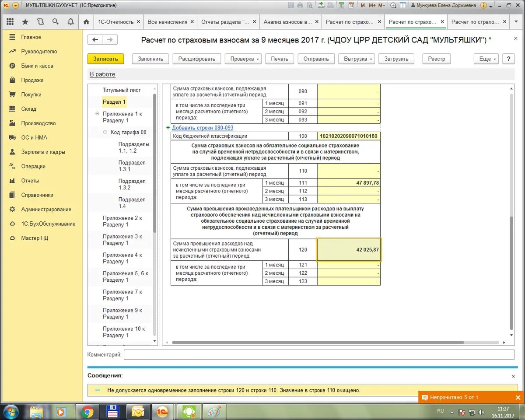
Task: Click the Расшифровать button
Action: click(x=196, y=59)
